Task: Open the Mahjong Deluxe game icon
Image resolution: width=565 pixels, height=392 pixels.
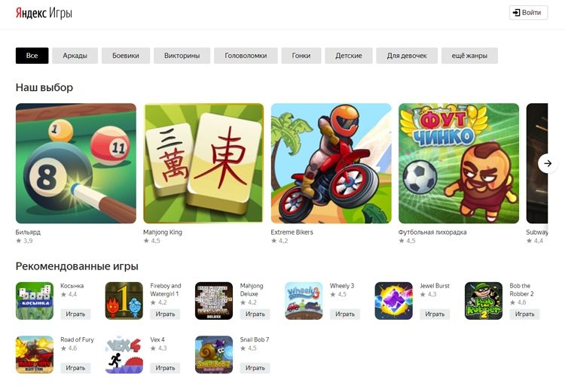Action: 214,300
